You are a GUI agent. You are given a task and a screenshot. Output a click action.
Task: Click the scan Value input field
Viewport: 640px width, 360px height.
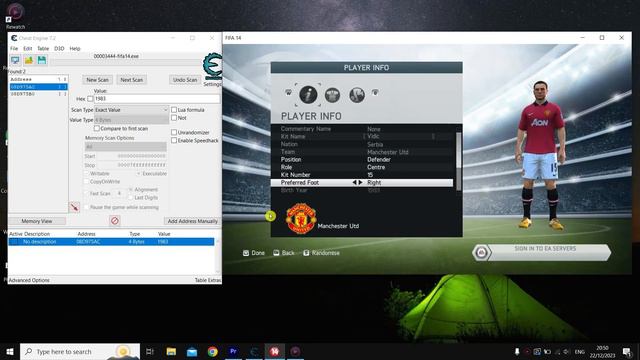tap(157, 99)
